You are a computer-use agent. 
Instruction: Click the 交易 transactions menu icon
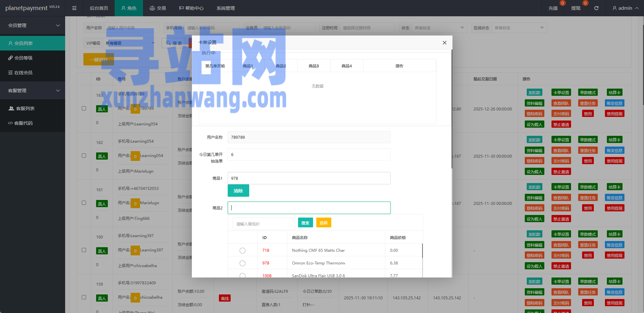[x=152, y=8]
